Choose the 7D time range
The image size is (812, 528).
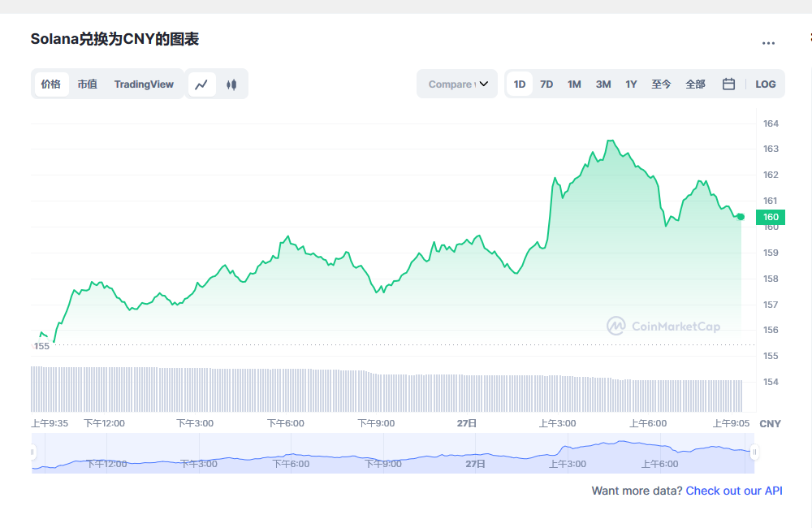546,84
